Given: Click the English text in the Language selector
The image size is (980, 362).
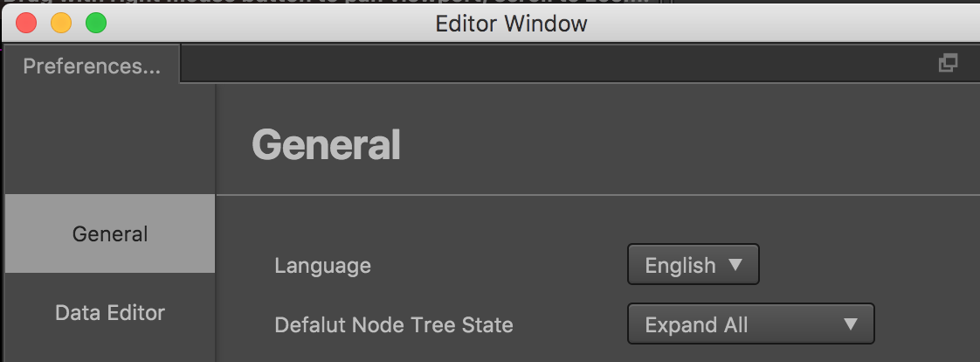Looking at the screenshot, I should (680, 265).
